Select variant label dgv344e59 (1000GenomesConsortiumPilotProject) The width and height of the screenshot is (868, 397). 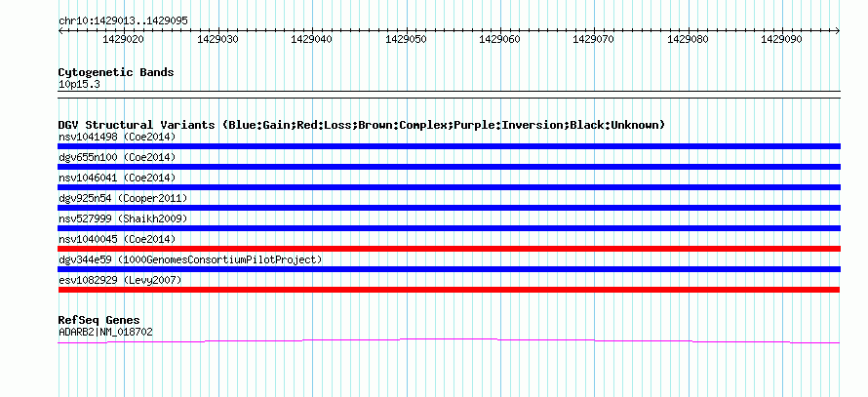pyautogui.click(x=190, y=259)
